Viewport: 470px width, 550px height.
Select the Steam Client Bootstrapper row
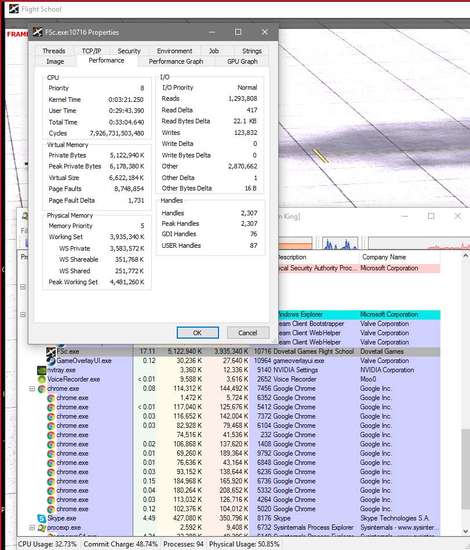(359, 324)
